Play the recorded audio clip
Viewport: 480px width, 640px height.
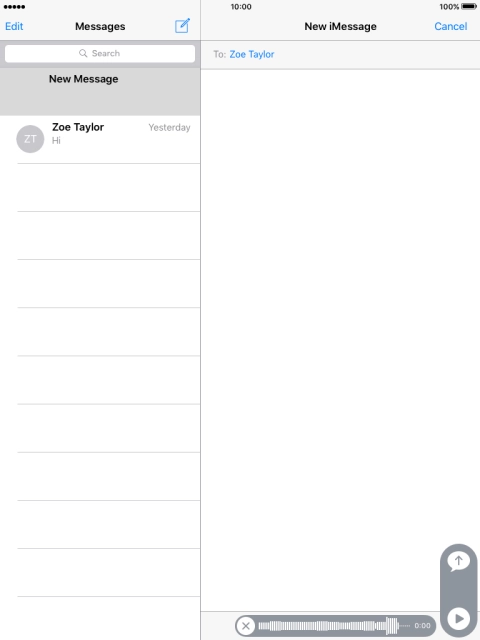pos(458,619)
